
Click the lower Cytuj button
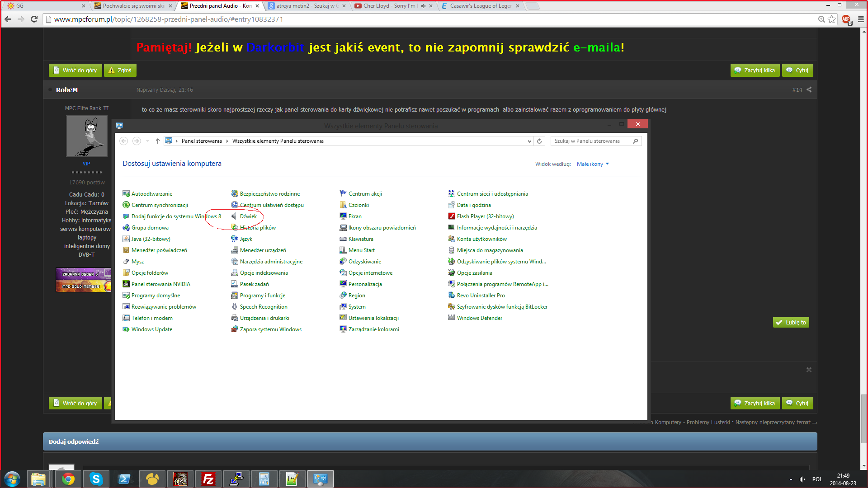tap(797, 403)
